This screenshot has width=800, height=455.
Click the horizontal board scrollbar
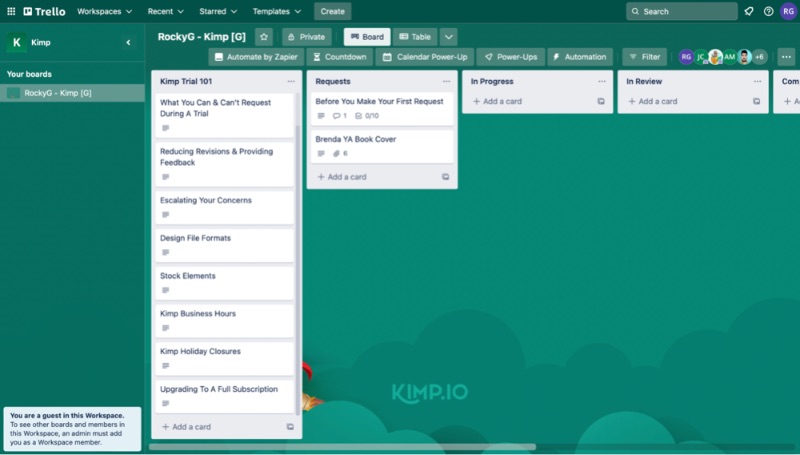[342, 447]
